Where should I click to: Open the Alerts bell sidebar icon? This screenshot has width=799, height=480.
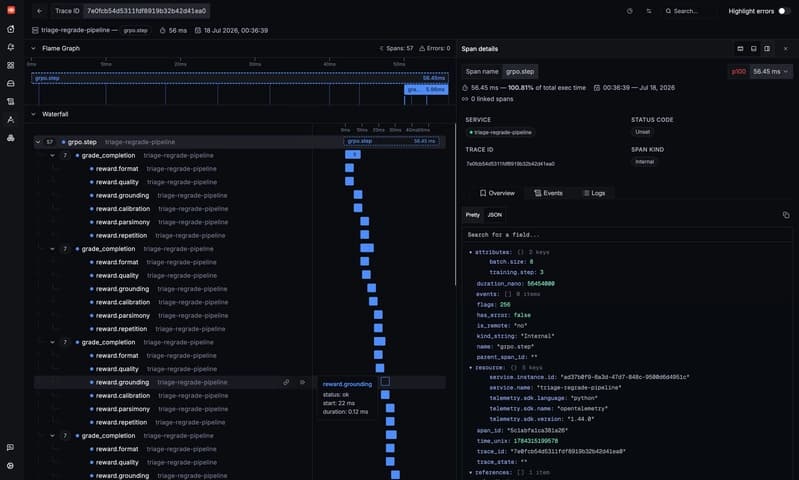(x=11, y=47)
